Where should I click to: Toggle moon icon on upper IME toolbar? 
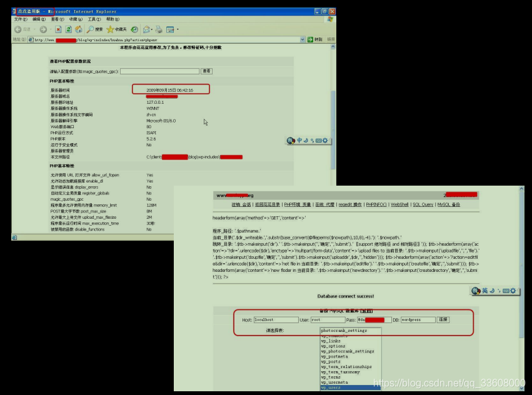[x=306, y=140]
